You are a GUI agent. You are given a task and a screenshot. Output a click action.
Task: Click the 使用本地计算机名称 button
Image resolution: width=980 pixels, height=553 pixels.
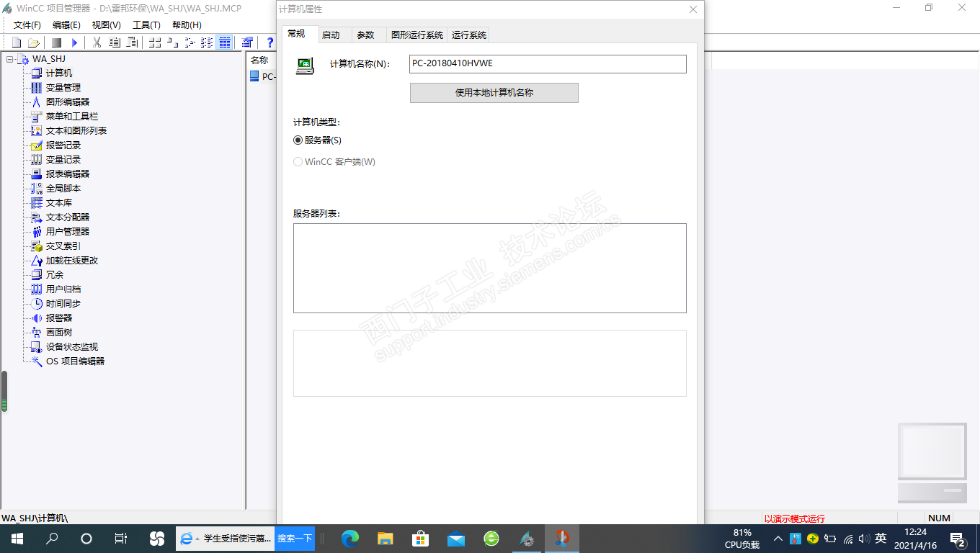(x=494, y=93)
